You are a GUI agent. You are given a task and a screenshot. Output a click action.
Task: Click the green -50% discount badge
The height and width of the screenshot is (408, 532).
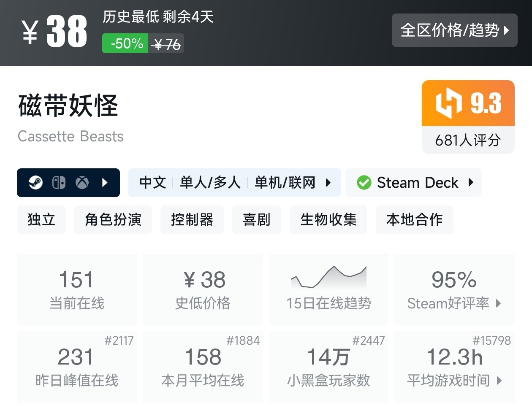click(x=125, y=44)
